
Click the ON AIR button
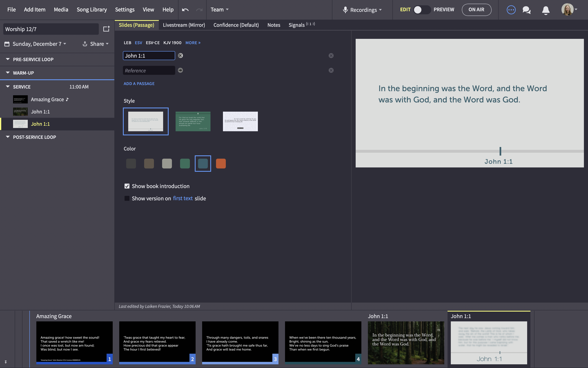477,10
